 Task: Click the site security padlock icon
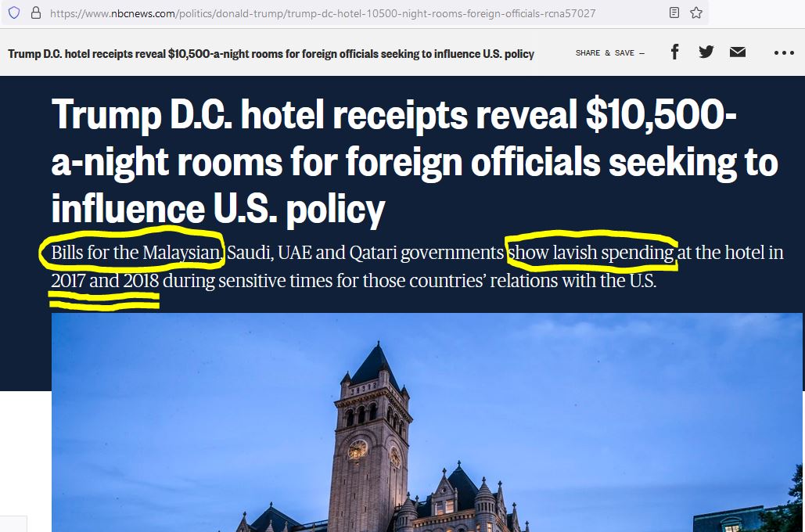click(x=36, y=13)
